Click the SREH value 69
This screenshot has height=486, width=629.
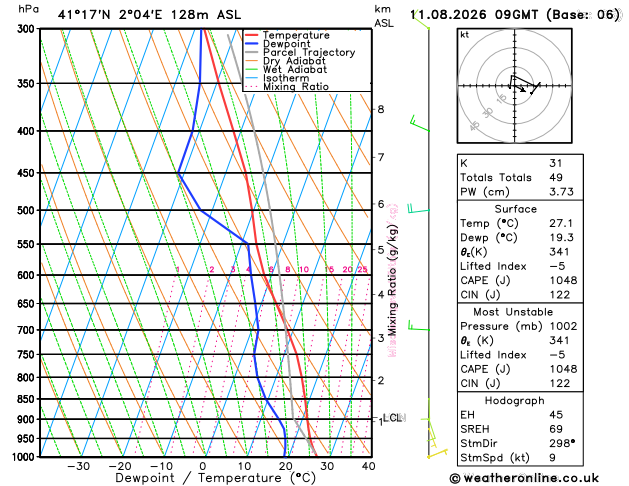(556, 429)
